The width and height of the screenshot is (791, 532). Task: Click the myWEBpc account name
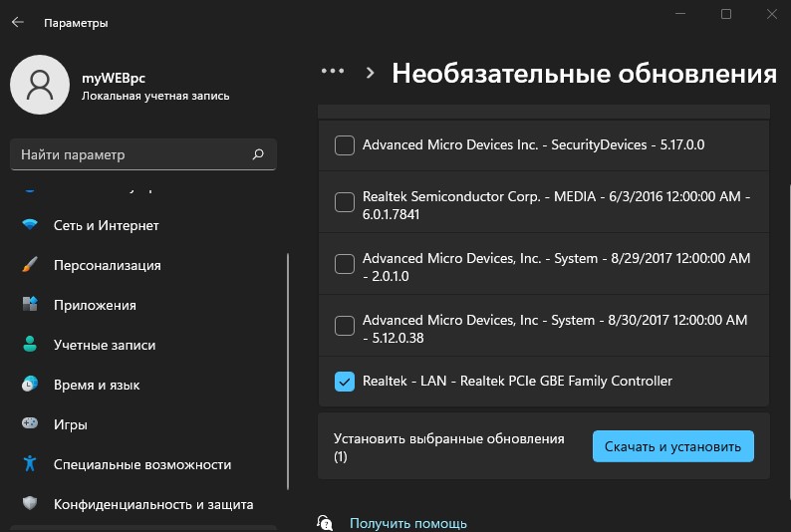coord(114,78)
